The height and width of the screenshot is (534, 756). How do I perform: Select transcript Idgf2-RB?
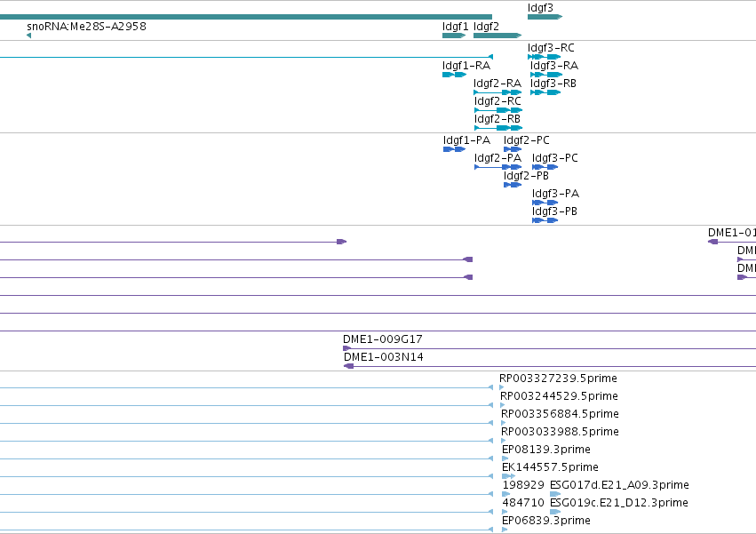[497, 119]
